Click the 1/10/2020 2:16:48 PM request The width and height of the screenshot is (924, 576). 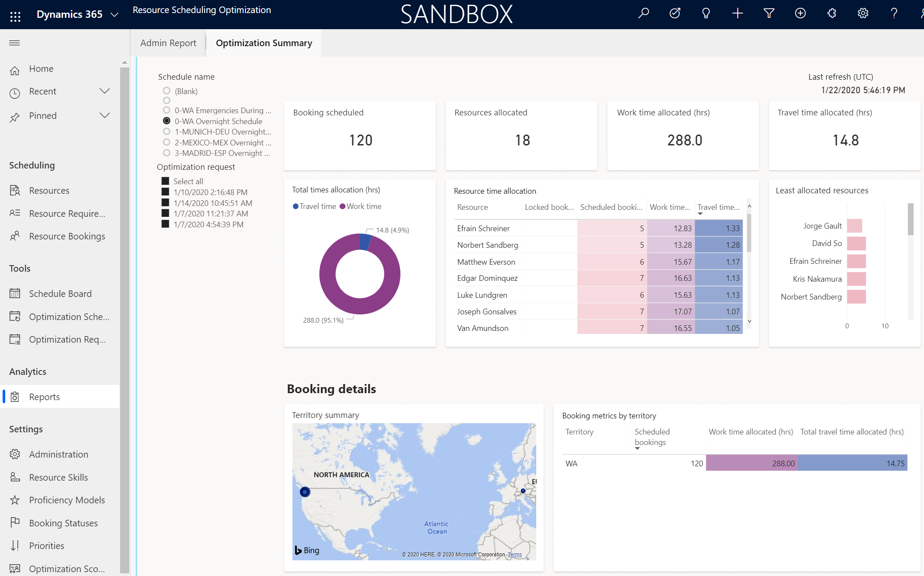coord(212,192)
